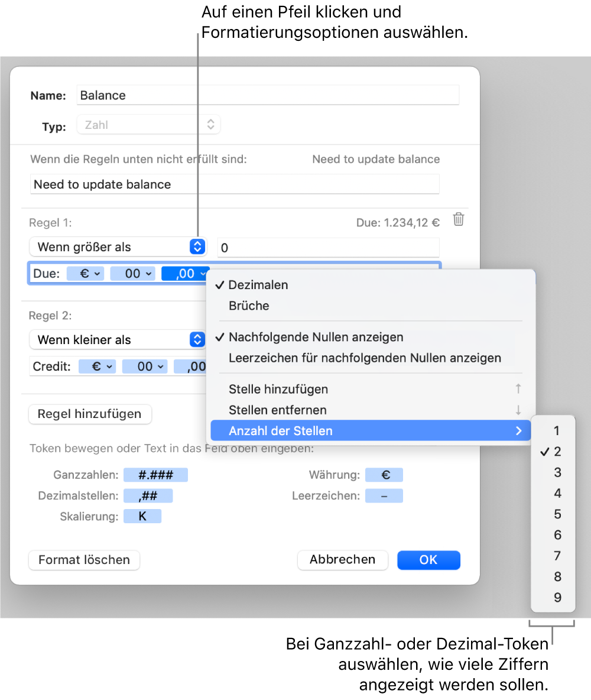Click the 'Need to update balance' text field
Screen dimensions: 591x700
235,184
